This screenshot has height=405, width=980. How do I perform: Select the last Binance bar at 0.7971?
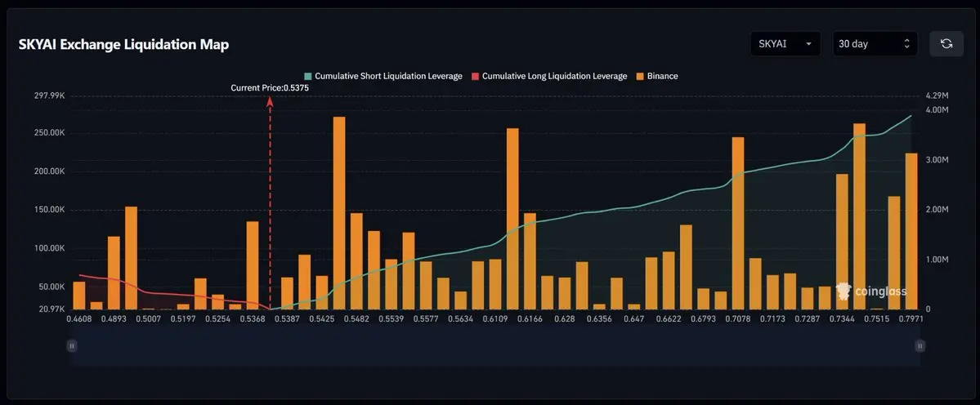(x=911, y=231)
